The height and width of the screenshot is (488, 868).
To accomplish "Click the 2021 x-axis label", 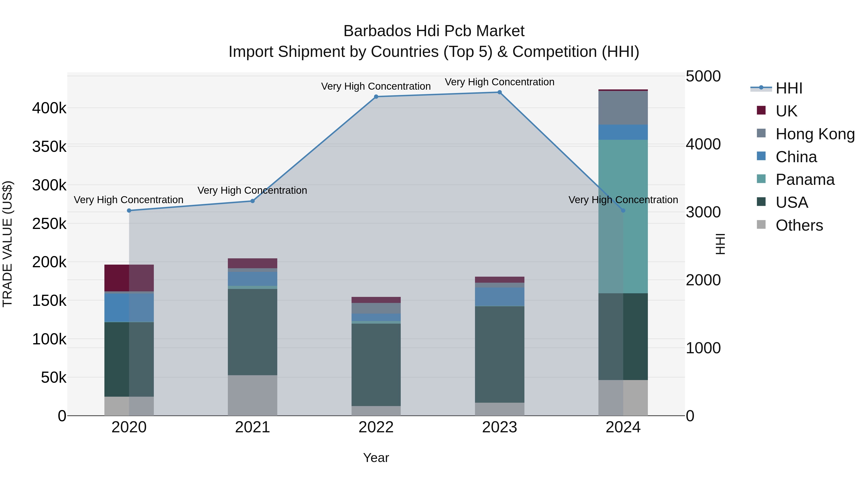I will coord(253,427).
